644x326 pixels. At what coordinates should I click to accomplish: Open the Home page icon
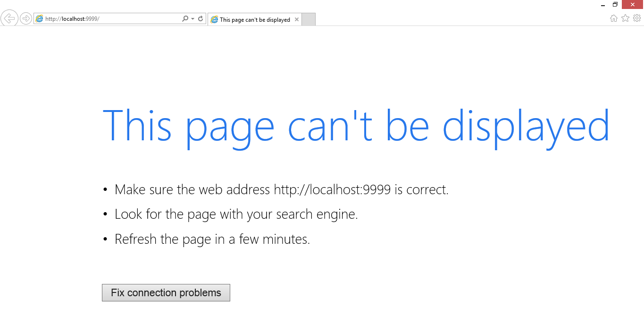[x=614, y=18]
